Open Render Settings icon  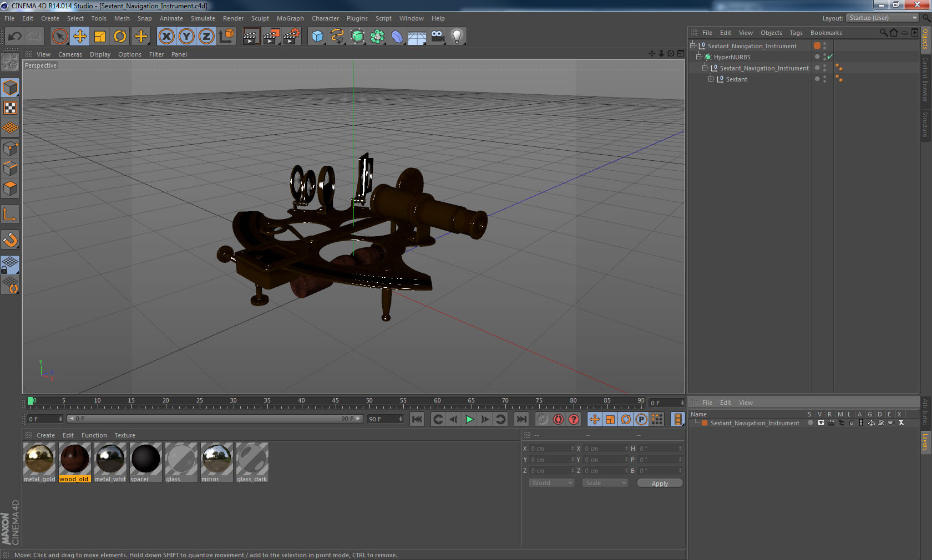tap(292, 37)
